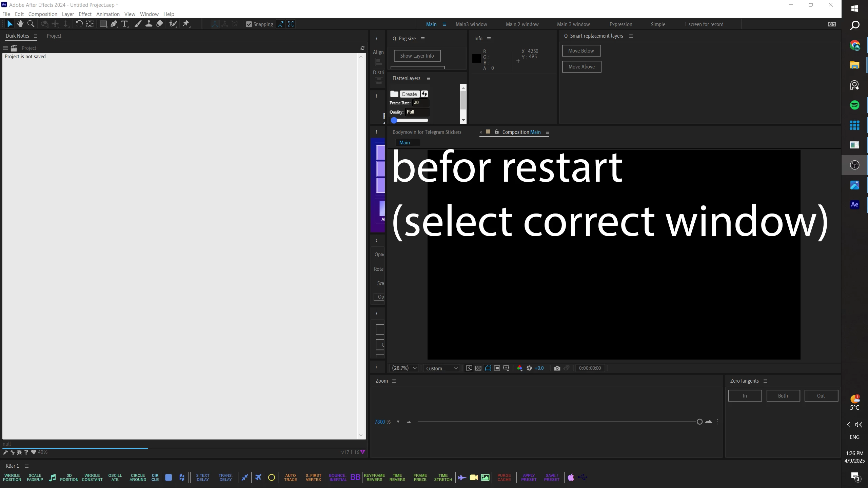Image resolution: width=868 pixels, height=488 pixels.
Task: Open the Custom resolution dropdown
Action: point(441,368)
